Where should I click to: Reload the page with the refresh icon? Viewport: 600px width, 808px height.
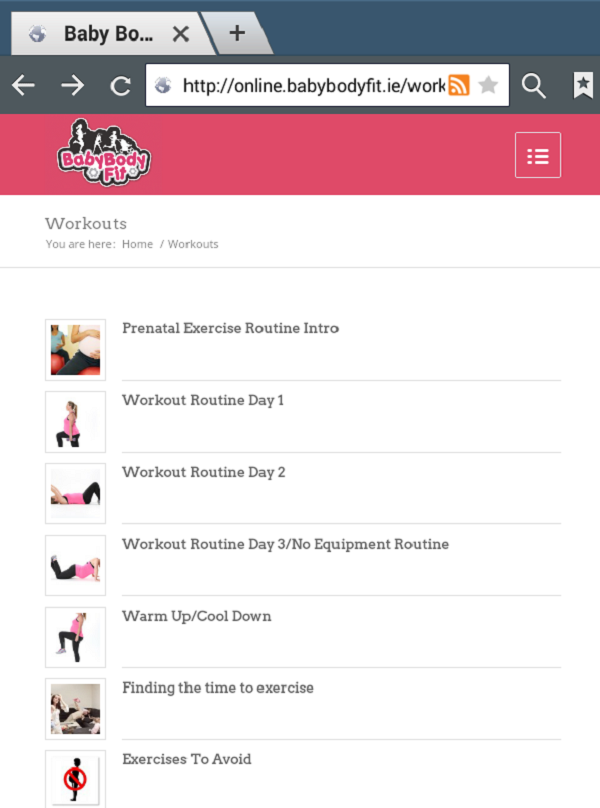(121, 86)
